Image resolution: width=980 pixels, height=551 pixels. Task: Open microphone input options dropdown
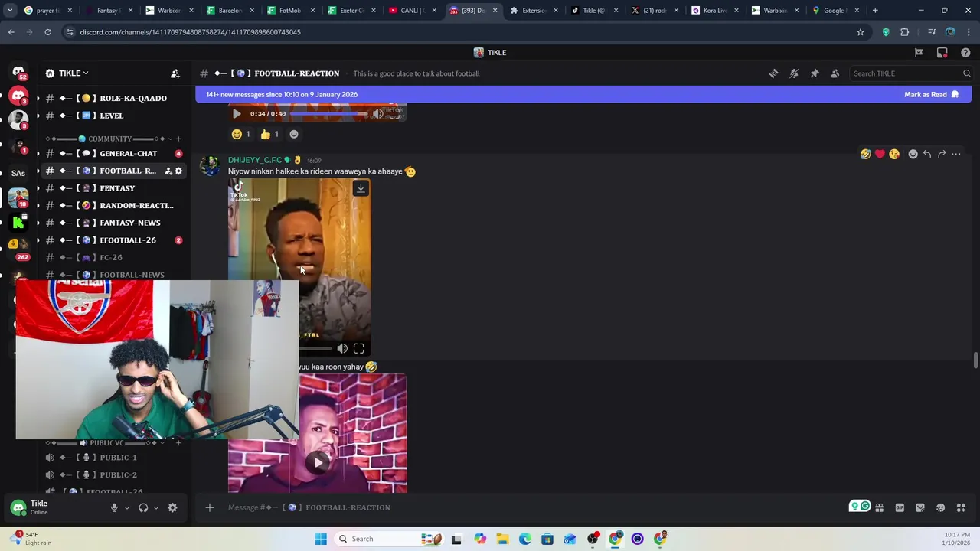click(x=127, y=507)
